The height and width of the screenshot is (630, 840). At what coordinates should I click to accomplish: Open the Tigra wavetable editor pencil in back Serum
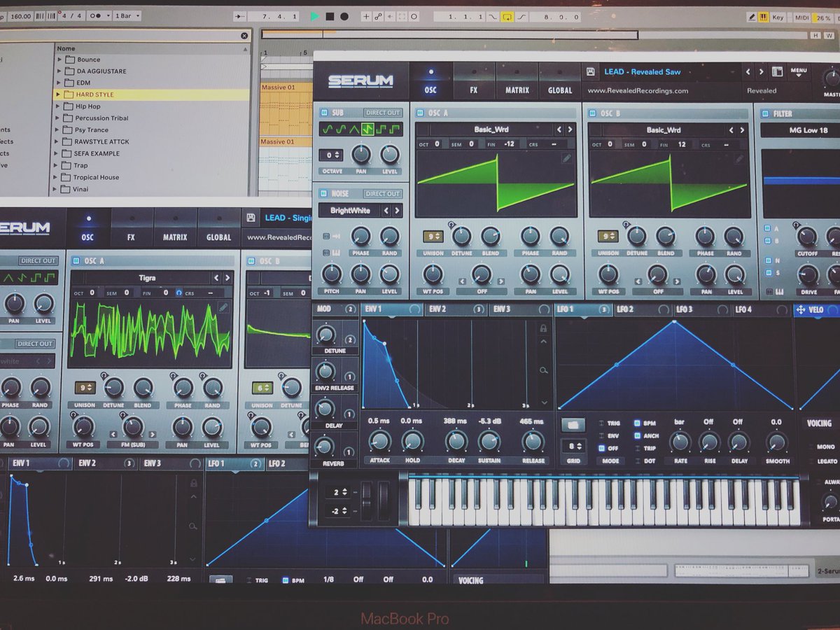coord(223,307)
